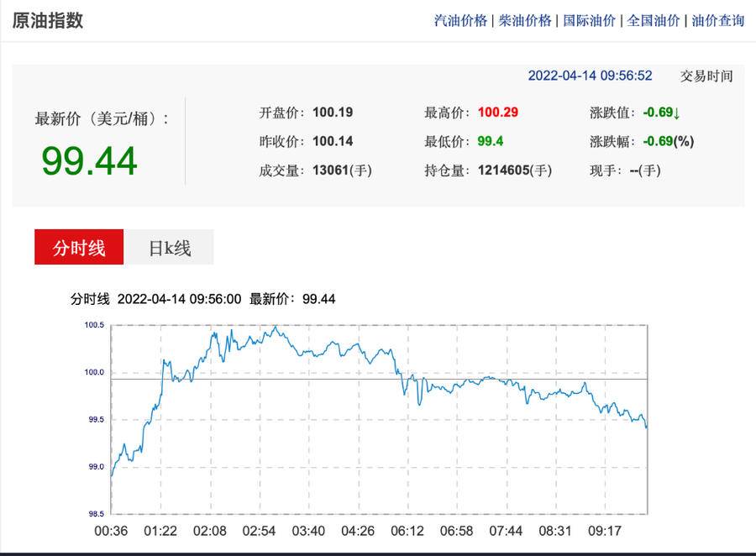Switch to the 日k线 tab
This screenshot has height=556, width=756.
point(169,247)
